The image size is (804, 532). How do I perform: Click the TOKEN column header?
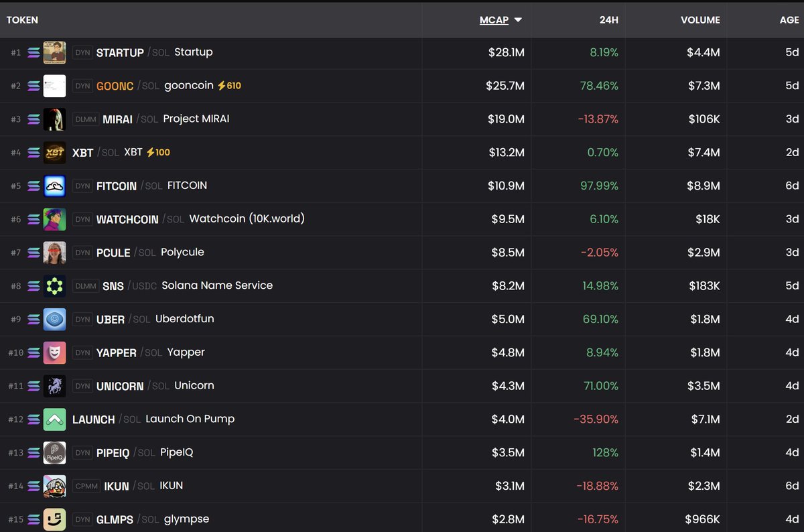pyautogui.click(x=22, y=20)
